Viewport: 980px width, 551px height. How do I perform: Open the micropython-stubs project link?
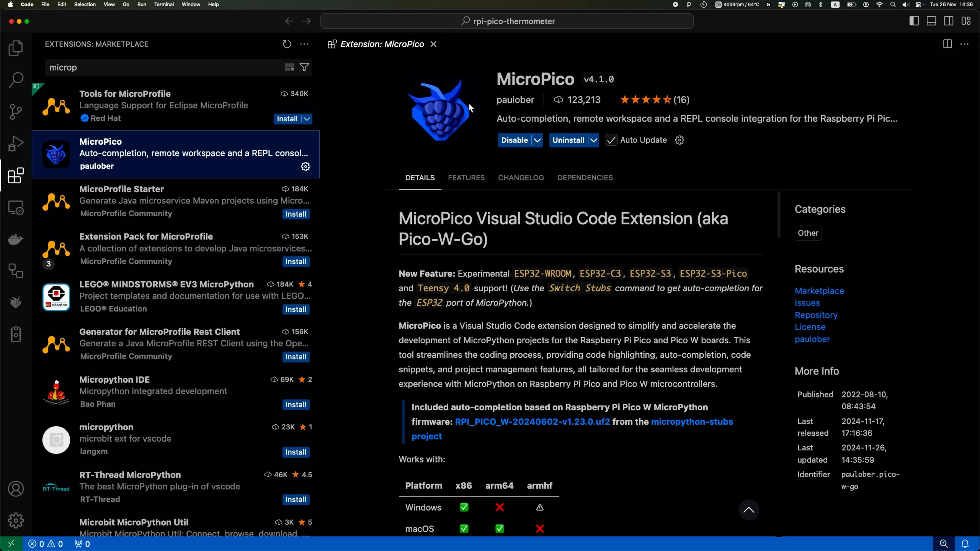point(692,422)
